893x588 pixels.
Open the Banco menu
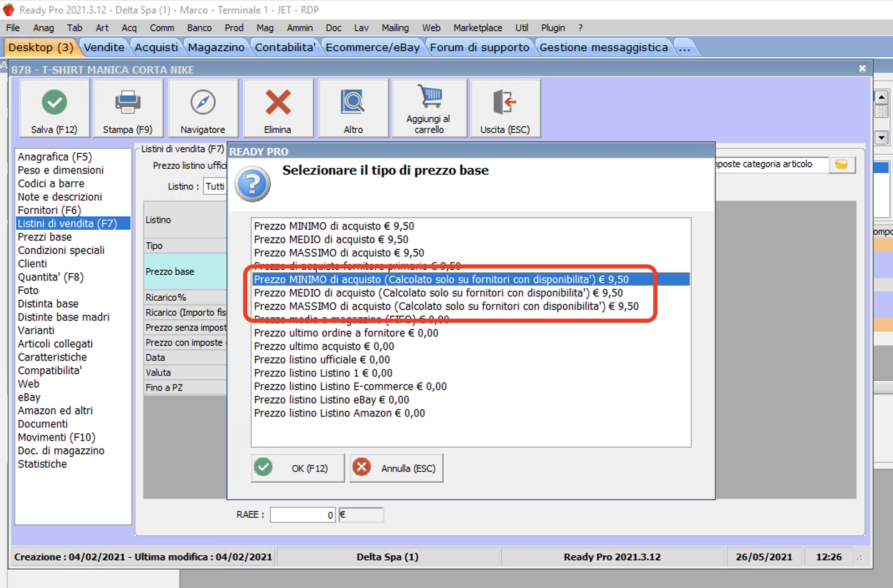click(199, 28)
